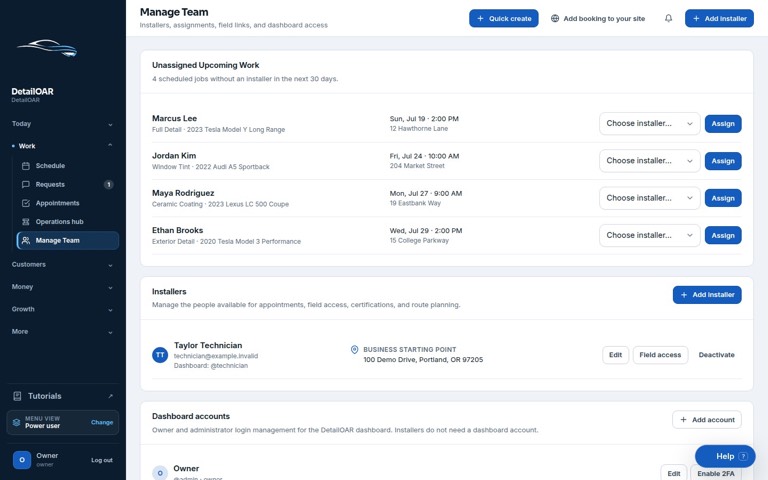
Task: Click the Manage Team people icon
Action: [26, 240]
